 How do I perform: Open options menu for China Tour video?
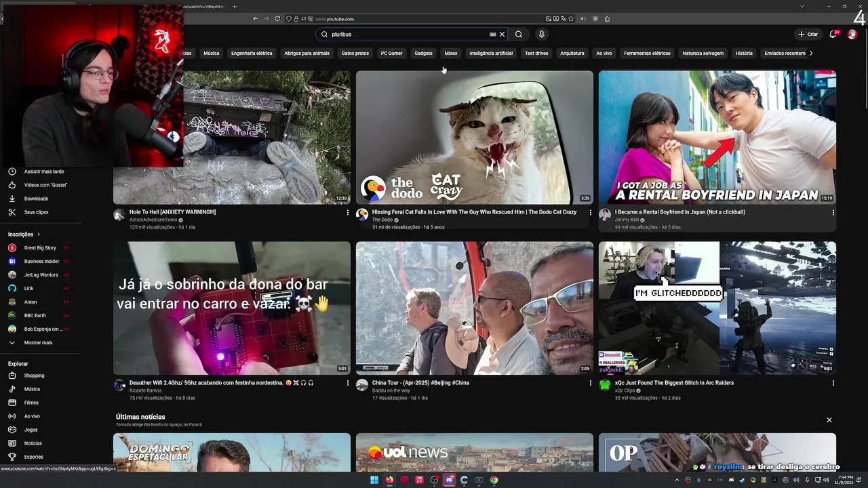point(591,383)
